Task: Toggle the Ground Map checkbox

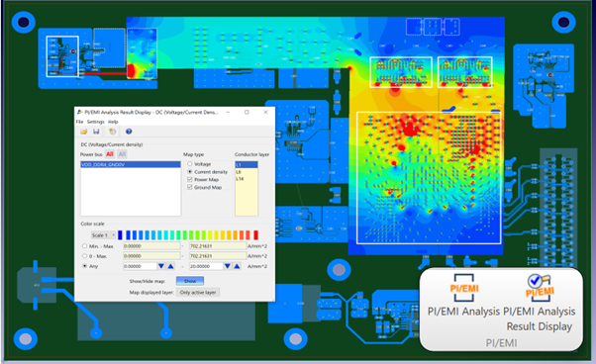Action: coord(190,187)
